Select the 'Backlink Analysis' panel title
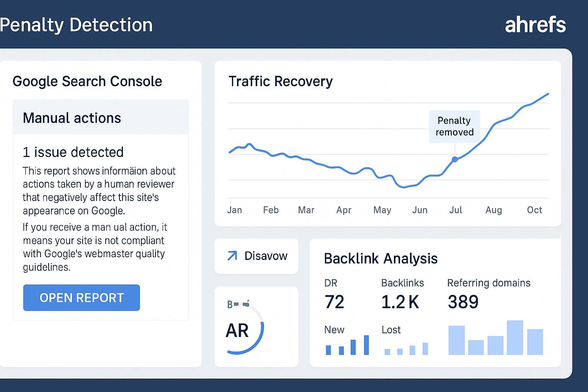Image resolution: width=588 pixels, height=392 pixels. (x=381, y=259)
